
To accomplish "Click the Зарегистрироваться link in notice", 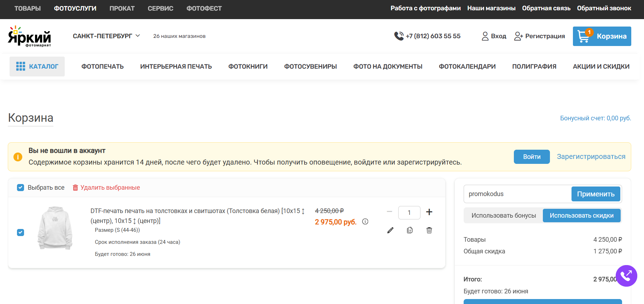I will click(591, 156).
